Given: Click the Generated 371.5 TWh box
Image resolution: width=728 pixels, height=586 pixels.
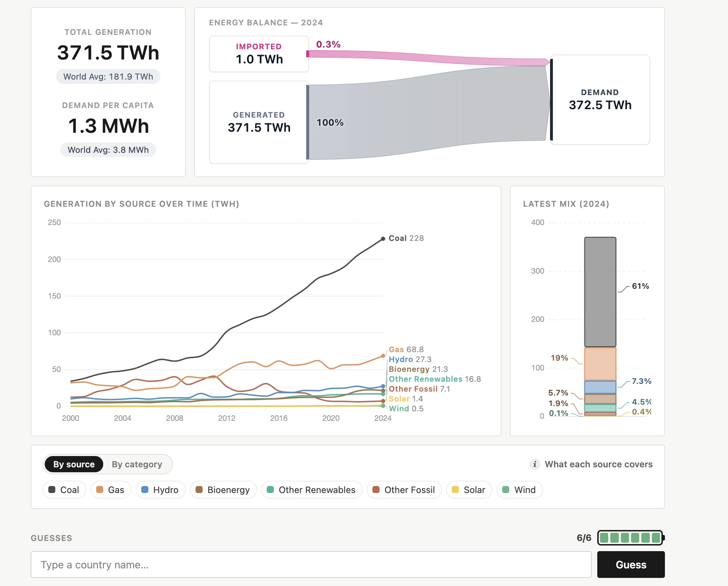Looking at the screenshot, I should 259,122.
